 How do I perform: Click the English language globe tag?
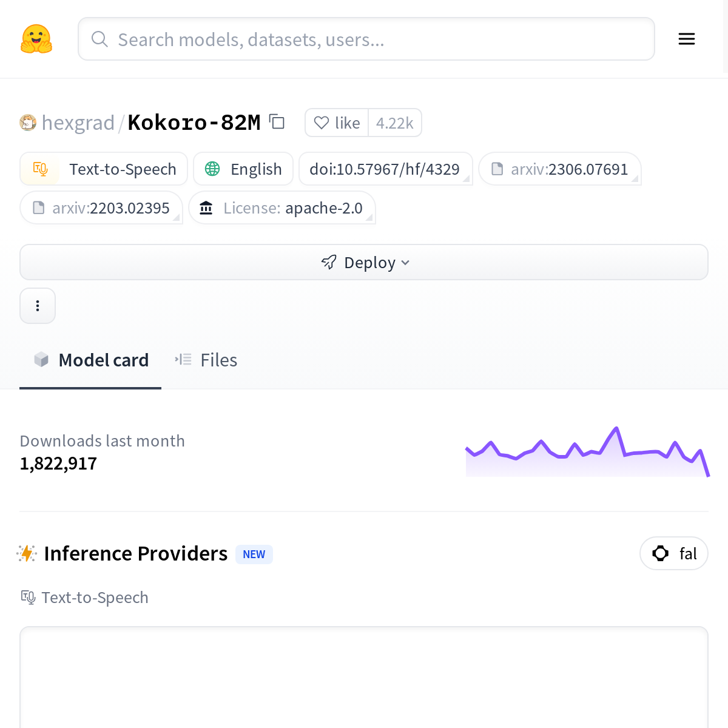tap(243, 169)
